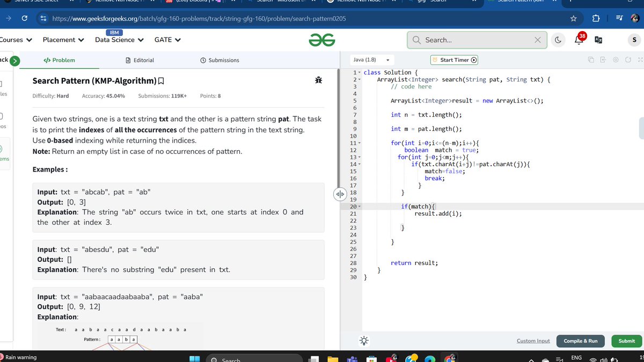Open File Explorer from taskbar
644x362 pixels.
pos(333,359)
